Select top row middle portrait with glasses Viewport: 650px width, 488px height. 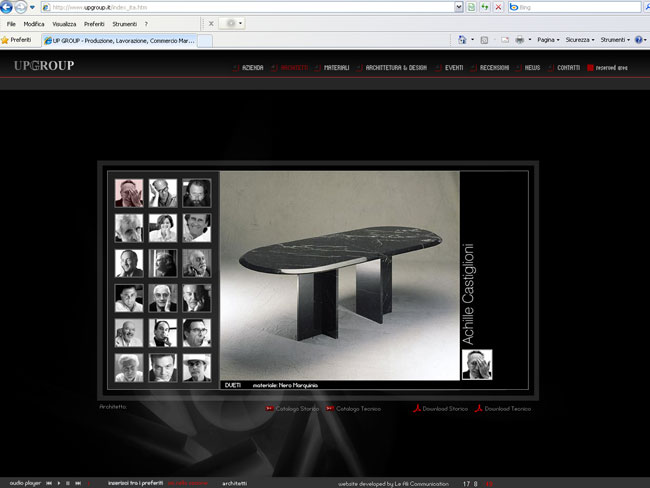coord(163,193)
